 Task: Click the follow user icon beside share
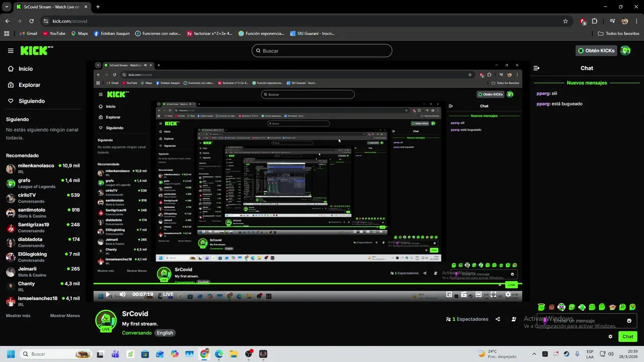(514, 319)
